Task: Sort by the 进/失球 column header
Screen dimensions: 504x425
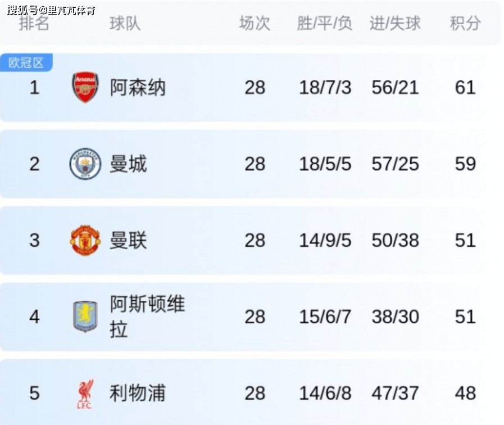Action: click(x=395, y=24)
